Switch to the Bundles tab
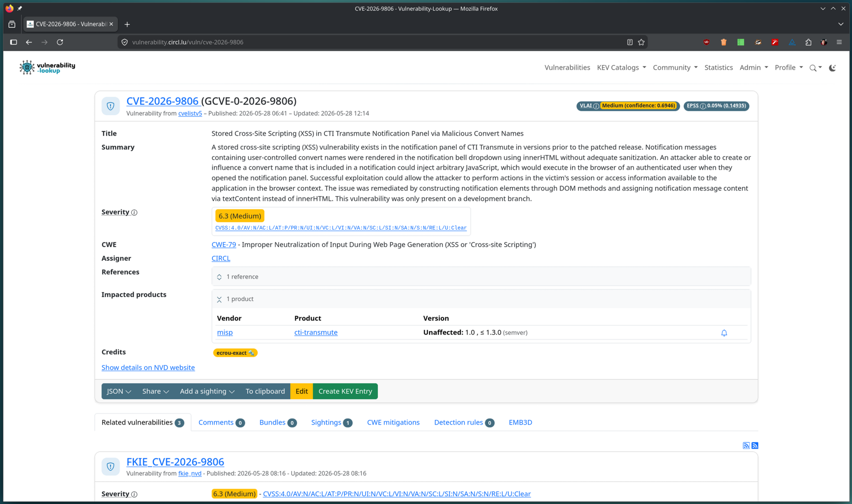The image size is (852, 504). click(278, 422)
